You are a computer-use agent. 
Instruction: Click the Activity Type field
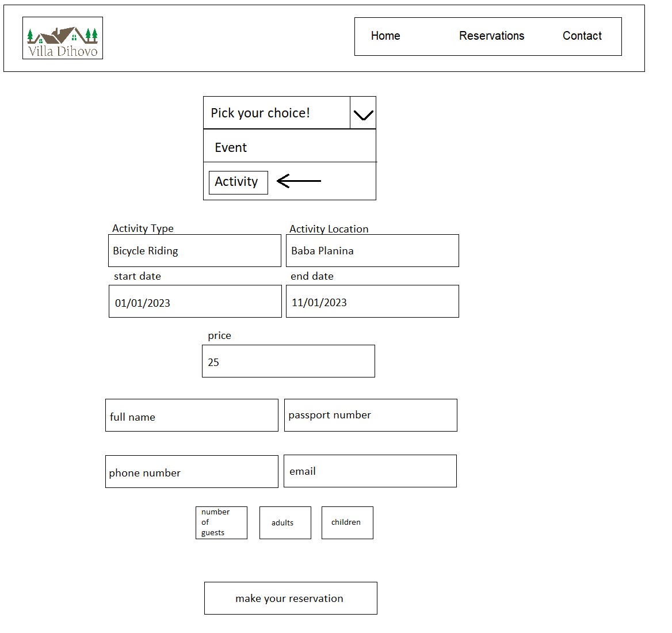pyautogui.click(x=194, y=251)
